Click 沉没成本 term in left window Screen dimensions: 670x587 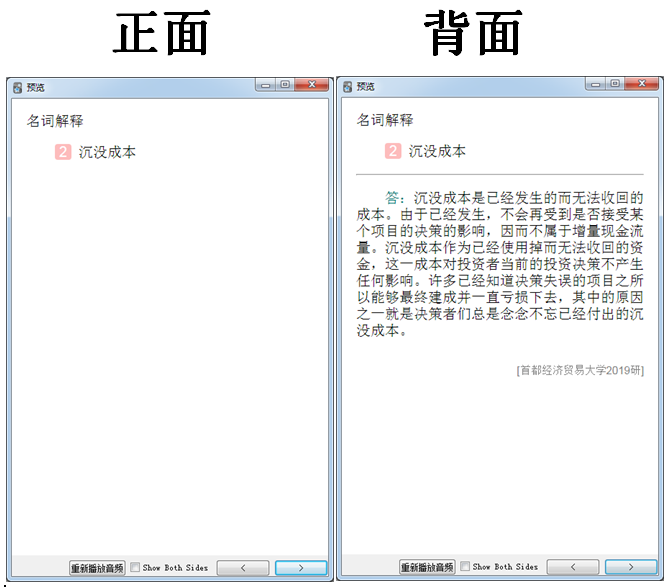pyautogui.click(x=107, y=153)
